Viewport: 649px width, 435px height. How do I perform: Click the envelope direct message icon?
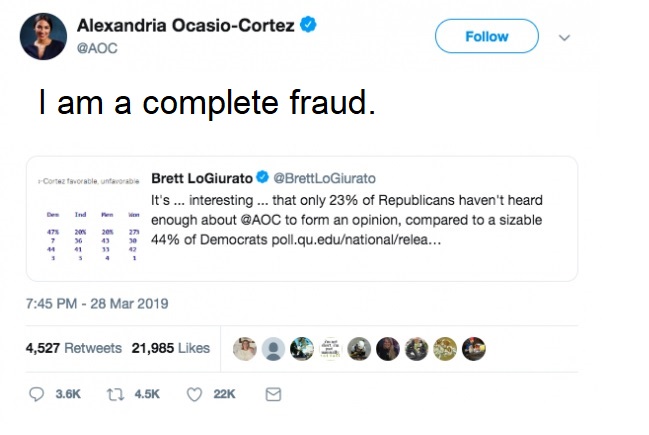point(272,394)
